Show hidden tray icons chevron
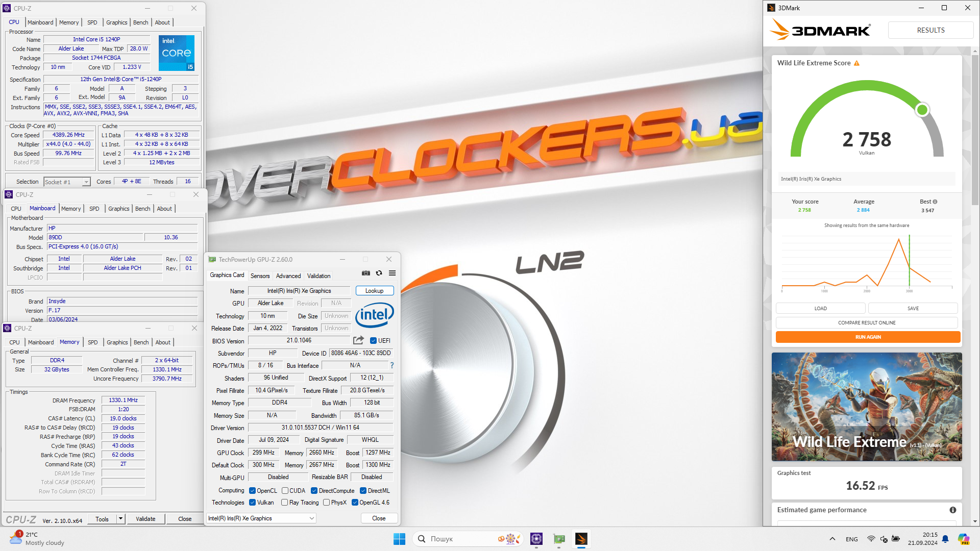This screenshot has height=551, width=980. coord(832,539)
